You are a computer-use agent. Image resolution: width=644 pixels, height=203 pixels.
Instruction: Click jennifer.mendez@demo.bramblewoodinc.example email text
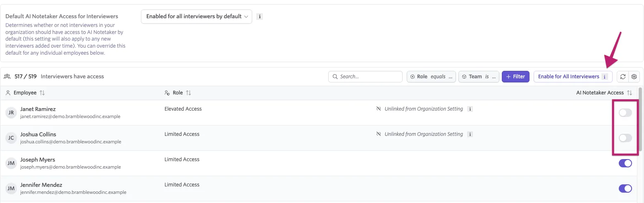pos(73,192)
